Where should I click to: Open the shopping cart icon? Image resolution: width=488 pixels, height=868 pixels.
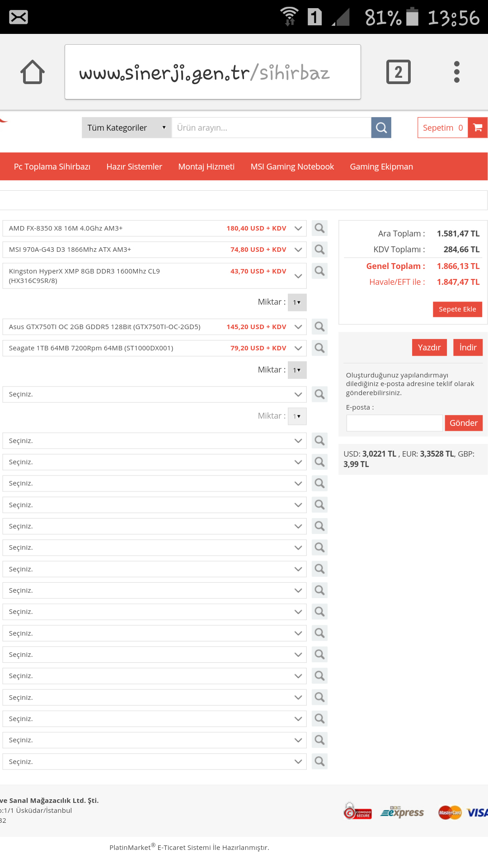478,127
